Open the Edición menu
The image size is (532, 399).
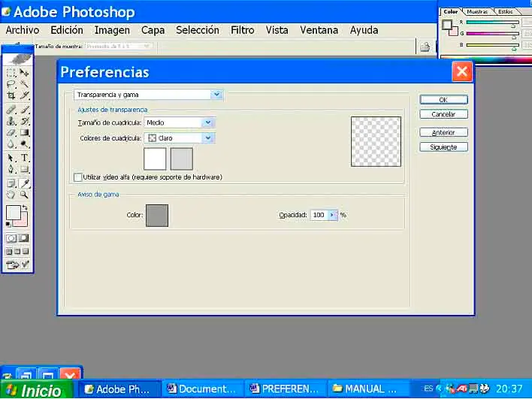[x=67, y=30]
